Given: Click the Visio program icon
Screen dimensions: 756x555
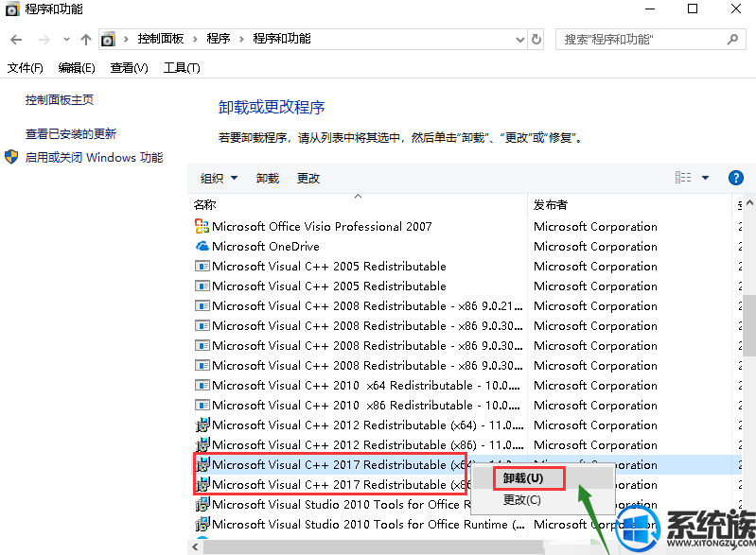Looking at the screenshot, I should [x=202, y=226].
